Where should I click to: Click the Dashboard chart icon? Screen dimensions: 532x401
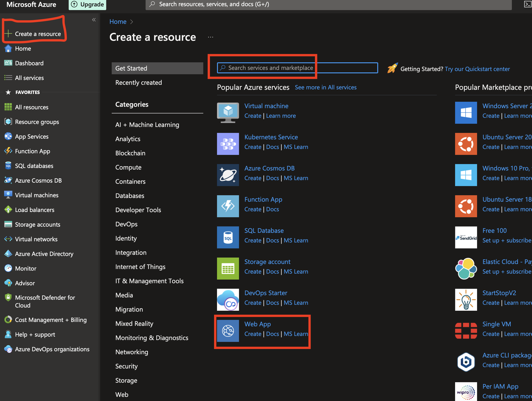[x=8, y=63]
